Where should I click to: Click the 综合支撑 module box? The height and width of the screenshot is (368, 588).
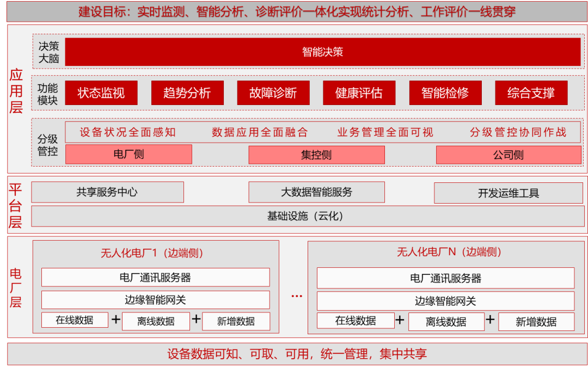(x=531, y=93)
